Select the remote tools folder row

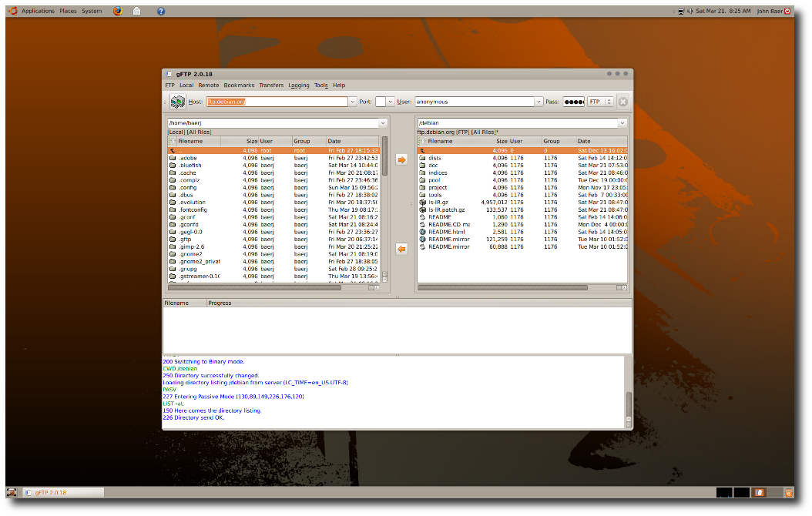pyautogui.click(x=522, y=195)
